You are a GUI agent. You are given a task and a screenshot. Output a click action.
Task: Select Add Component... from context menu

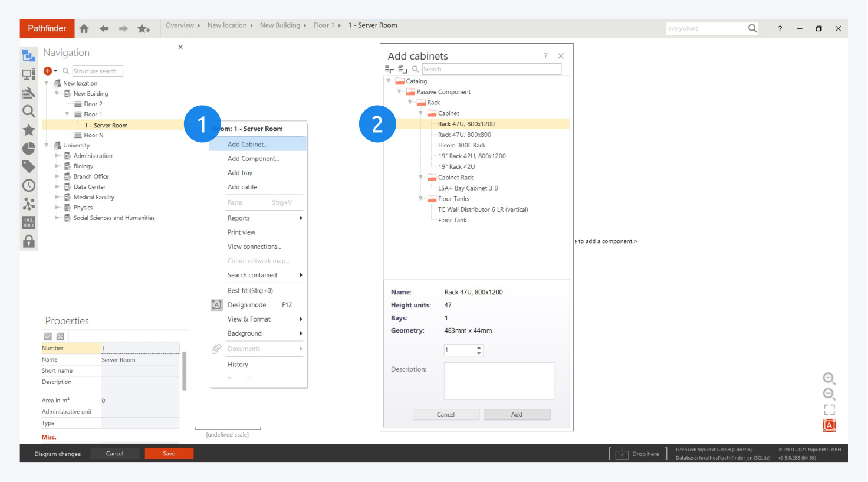253,159
